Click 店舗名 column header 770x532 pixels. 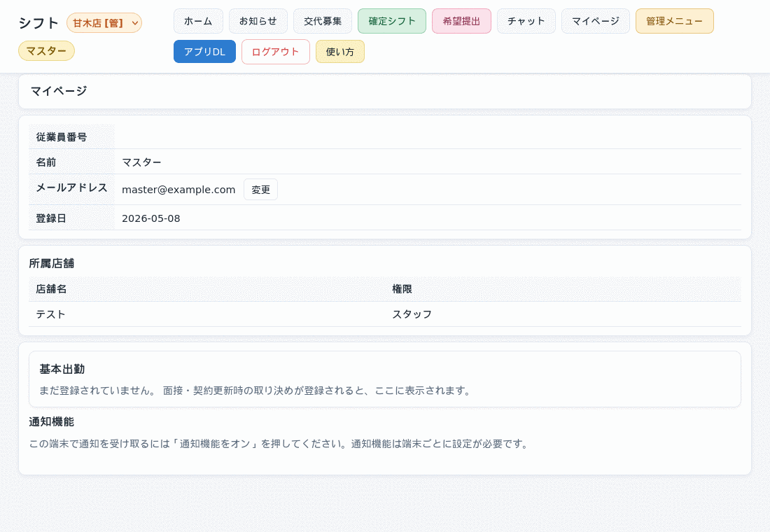(51, 289)
